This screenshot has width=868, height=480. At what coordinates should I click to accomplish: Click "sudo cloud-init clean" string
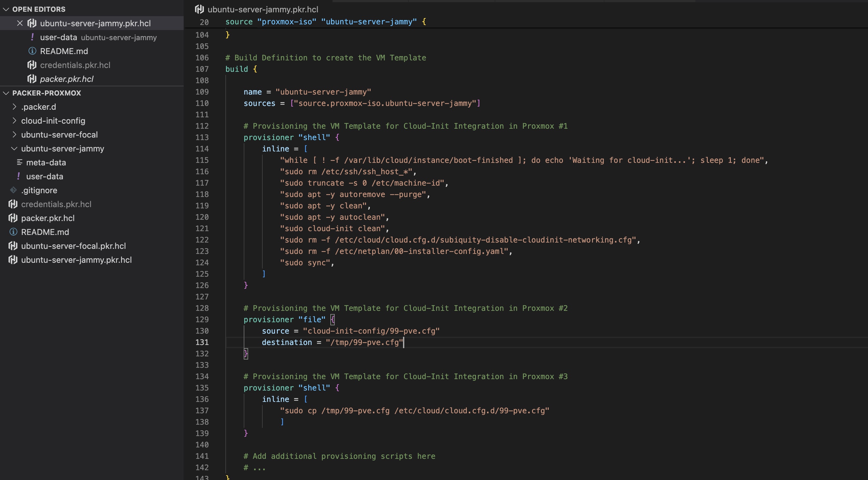pyautogui.click(x=333, y=228)
